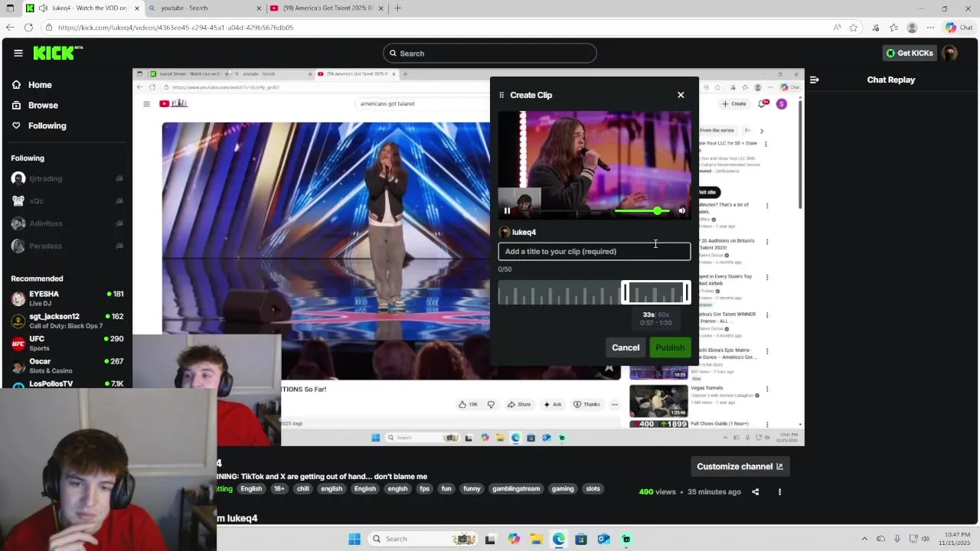This screenshot has height=551, width=980.
Task: Open browser favorites list
Action: click(893, 28)
